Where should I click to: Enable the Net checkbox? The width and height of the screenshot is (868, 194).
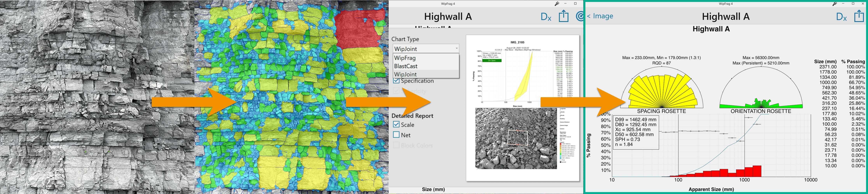(396, 135)
